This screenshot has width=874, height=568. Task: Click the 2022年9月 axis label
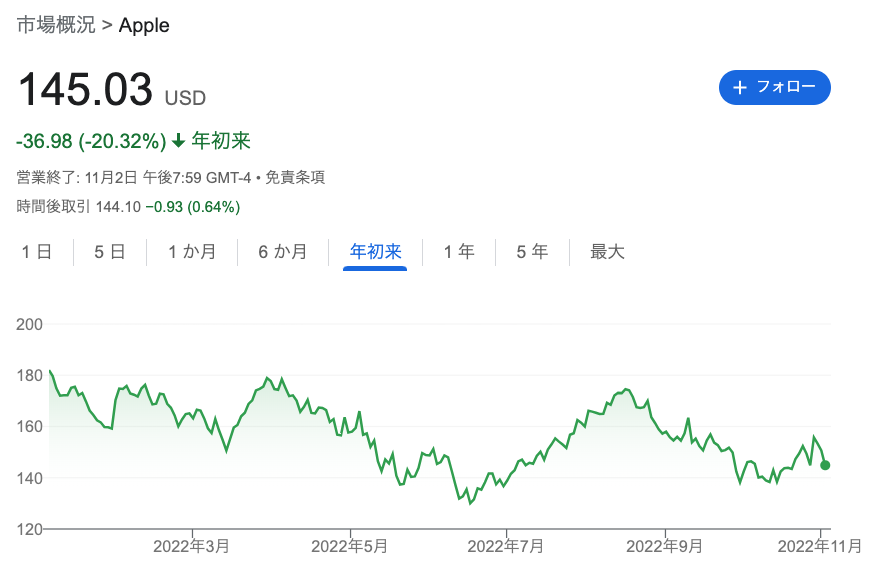click(664, 546)
